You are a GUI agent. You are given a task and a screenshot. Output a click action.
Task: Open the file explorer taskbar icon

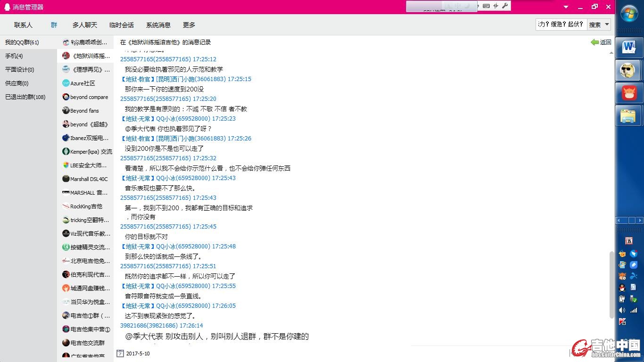coord(628,115)
